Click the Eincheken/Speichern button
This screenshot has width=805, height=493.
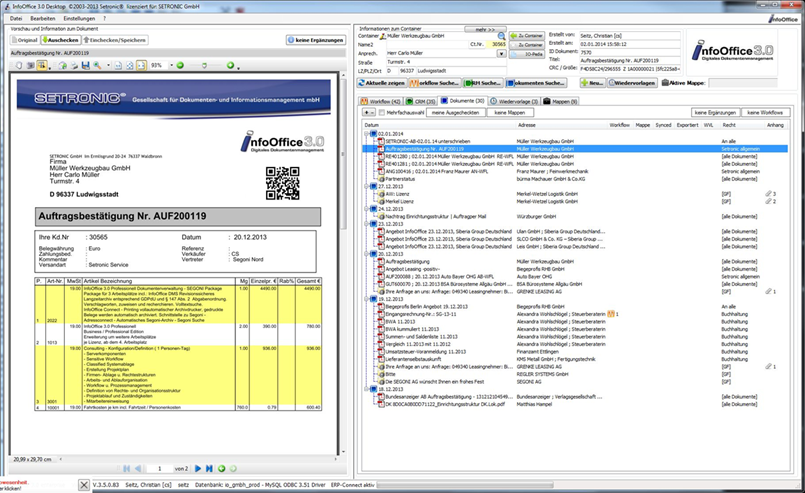115,40
